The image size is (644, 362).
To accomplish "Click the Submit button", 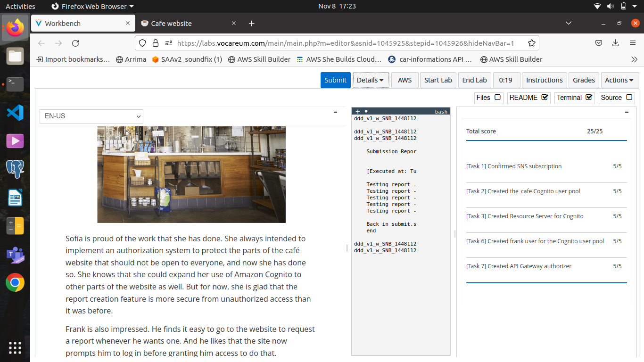I will tap(335, 80).
